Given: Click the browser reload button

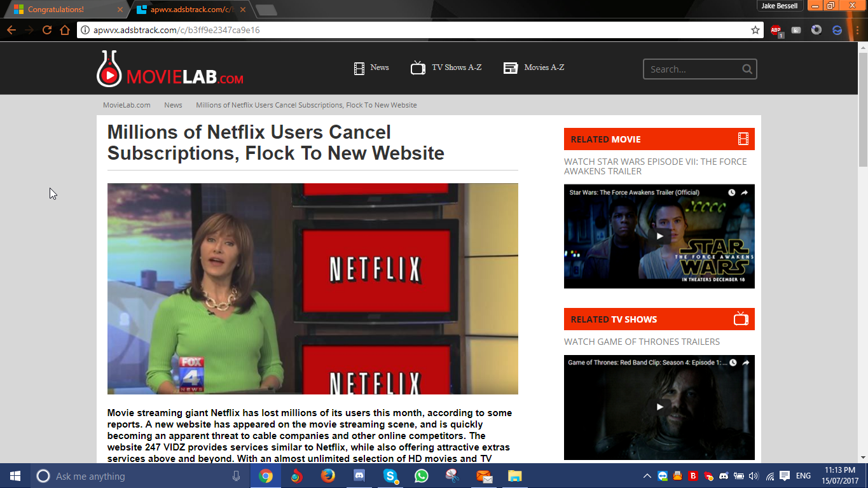Looking at the screenshot, I should (x=47, y=30).
